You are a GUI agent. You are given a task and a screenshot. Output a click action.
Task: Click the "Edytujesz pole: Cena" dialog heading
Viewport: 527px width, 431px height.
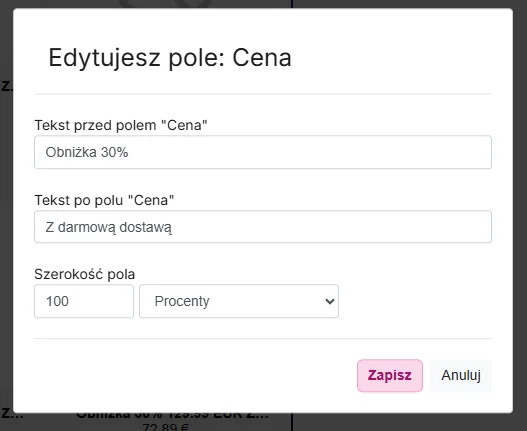click(x=170, y=58)
